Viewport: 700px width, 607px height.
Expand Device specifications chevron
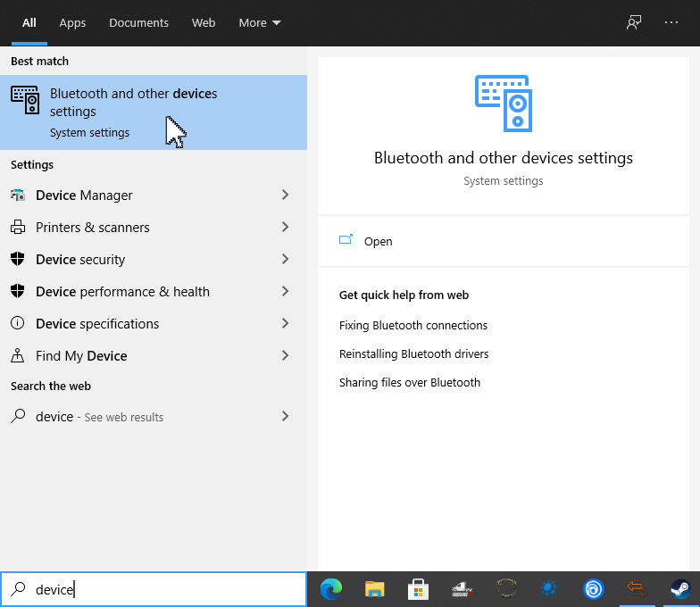coord(285,323)
